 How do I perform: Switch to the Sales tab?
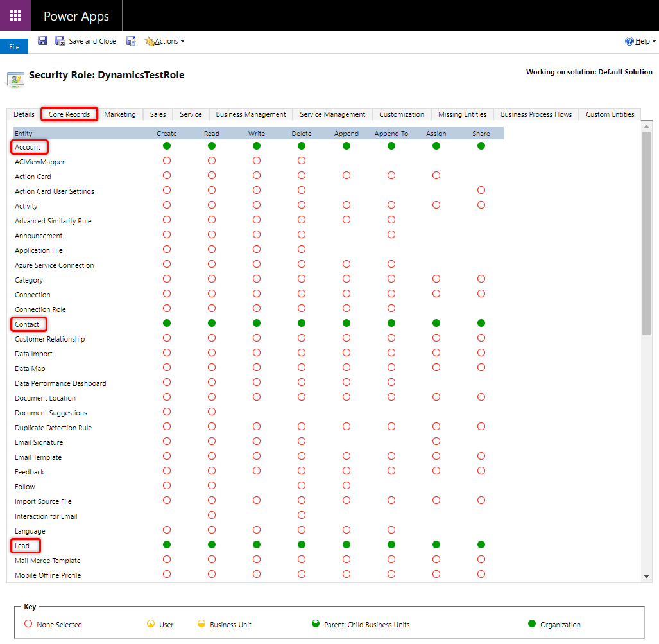158,114
